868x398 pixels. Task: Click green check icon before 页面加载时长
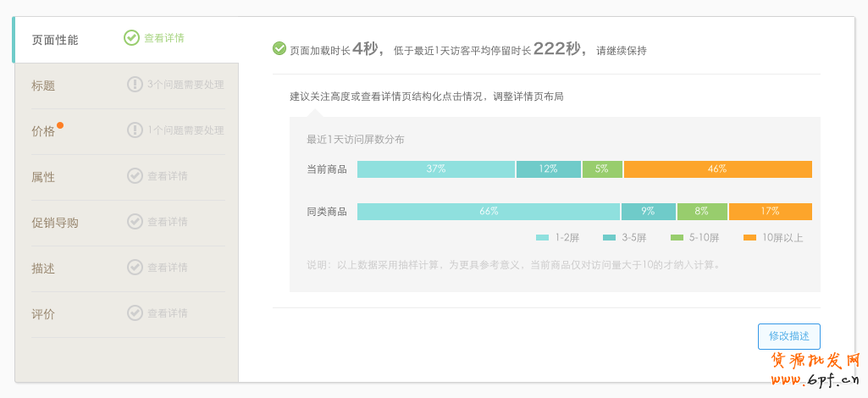[279, 49]
